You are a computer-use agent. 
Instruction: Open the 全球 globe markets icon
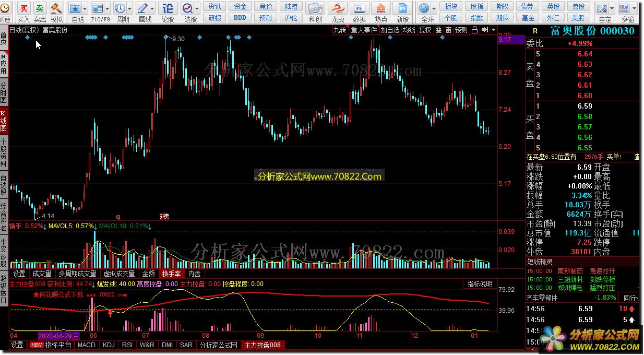(424, 9)
